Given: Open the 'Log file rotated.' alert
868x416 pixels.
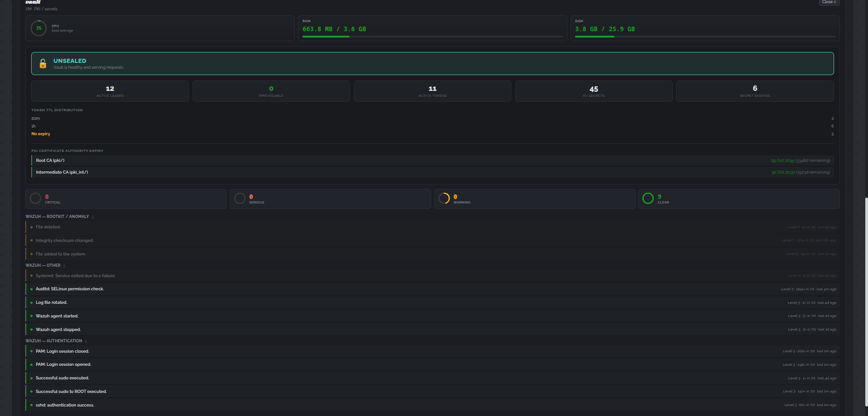Looking at the screenshot, I should (x=433, y=303).
